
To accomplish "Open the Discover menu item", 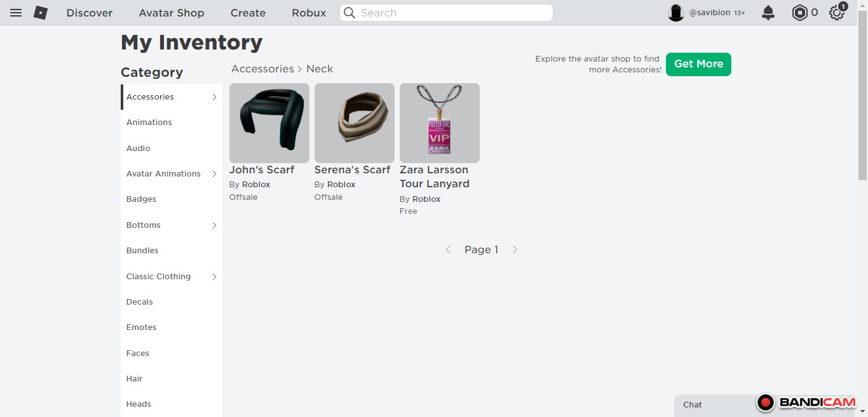I will (x=90, y=13).
